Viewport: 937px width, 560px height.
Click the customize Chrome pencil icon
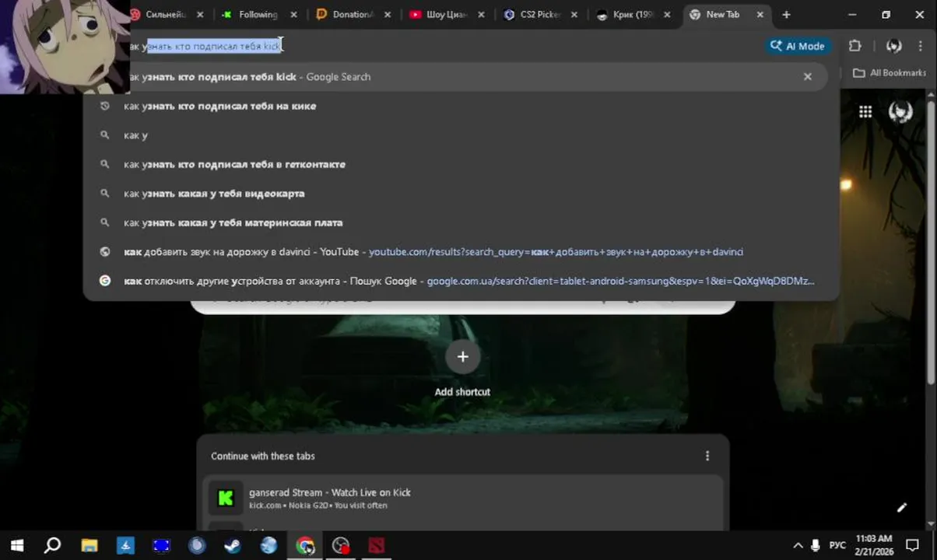point(901,508)
